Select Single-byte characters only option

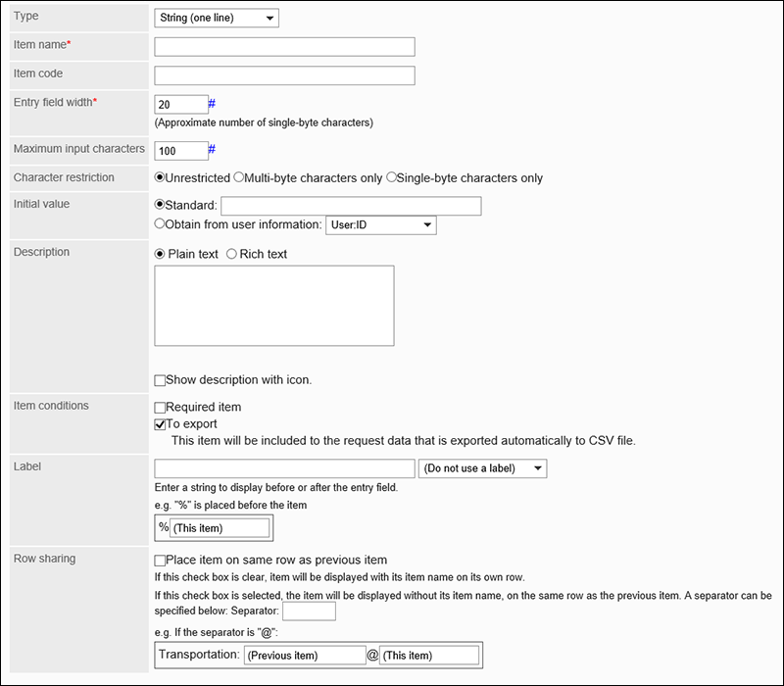391,177
